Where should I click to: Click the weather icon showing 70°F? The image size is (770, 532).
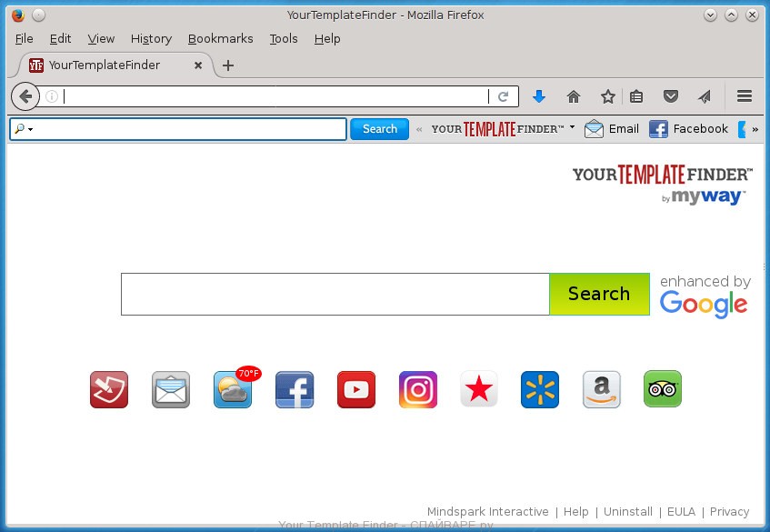pyautogui.click(x=234, y=389)
